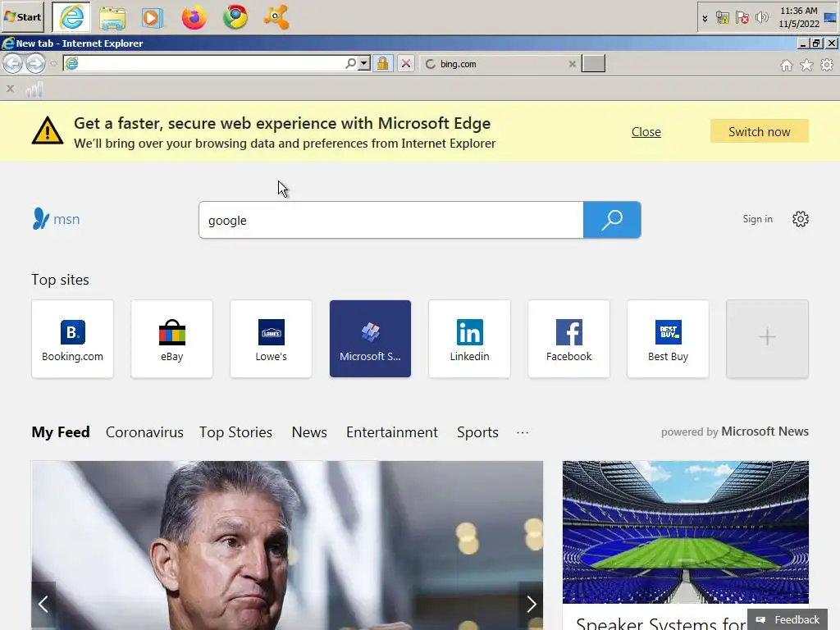This screenshot has width=840, height=630.
Task: Add a new top site with the plus tile
Action: click(x=767, y=339)
